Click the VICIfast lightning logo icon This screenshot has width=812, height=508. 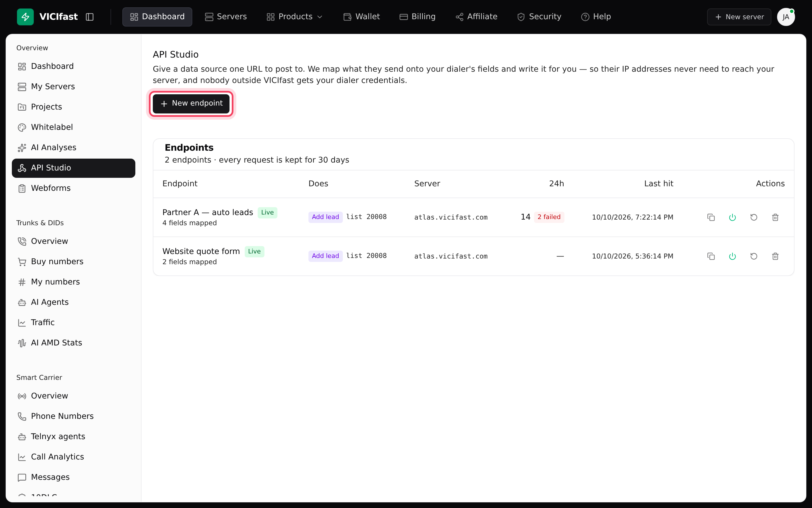[x=25, y=17]
